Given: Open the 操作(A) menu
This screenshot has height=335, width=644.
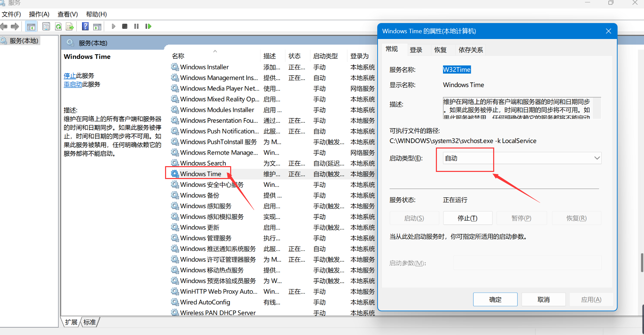Looking at the screenshot, I should coord(39,14).
